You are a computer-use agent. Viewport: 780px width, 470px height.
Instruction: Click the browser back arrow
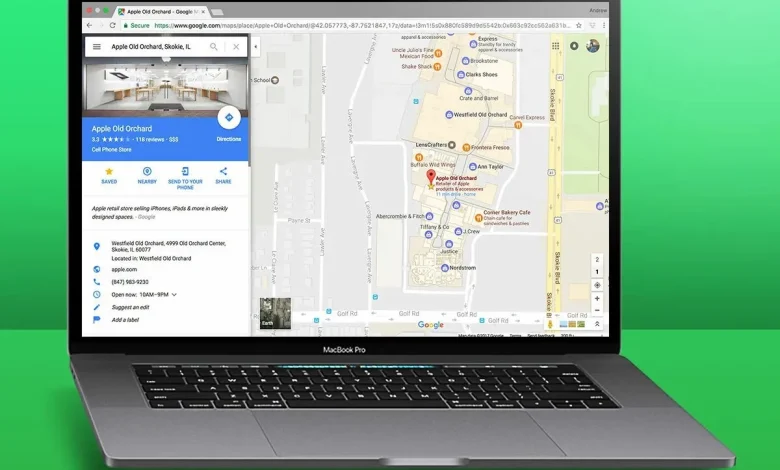89,25
